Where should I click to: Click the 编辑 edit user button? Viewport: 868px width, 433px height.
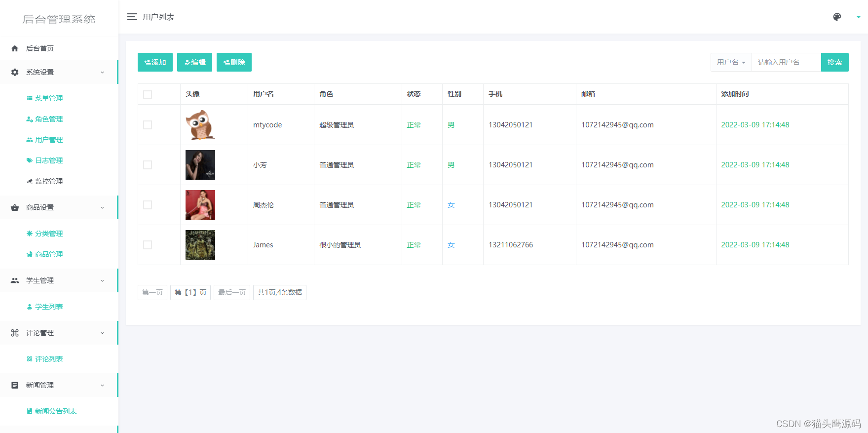(x=194, y=62)
